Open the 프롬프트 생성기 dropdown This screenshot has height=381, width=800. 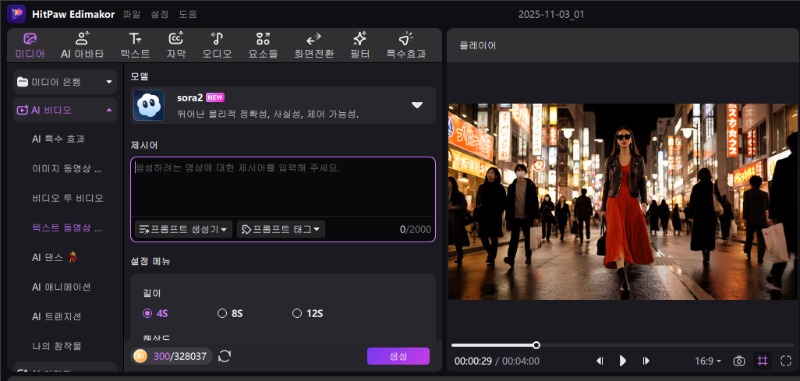(x=183, y=230)
